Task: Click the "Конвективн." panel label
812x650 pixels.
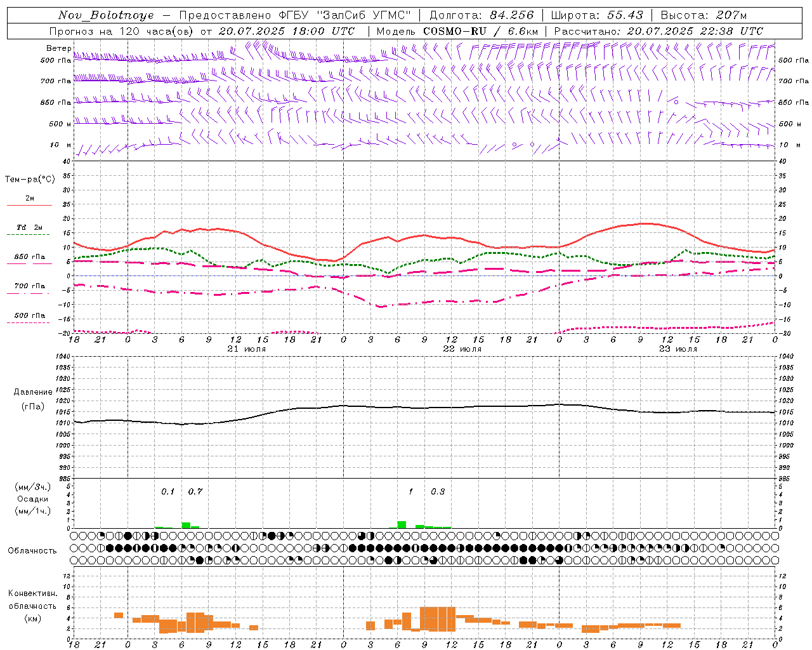Action: click(32, 594)
